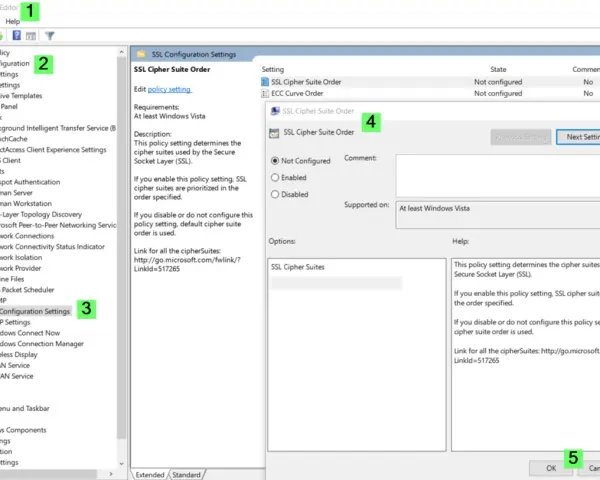Click the State column header
The width and height of the screenshot is (600, 480).
(x=498, y=69)
